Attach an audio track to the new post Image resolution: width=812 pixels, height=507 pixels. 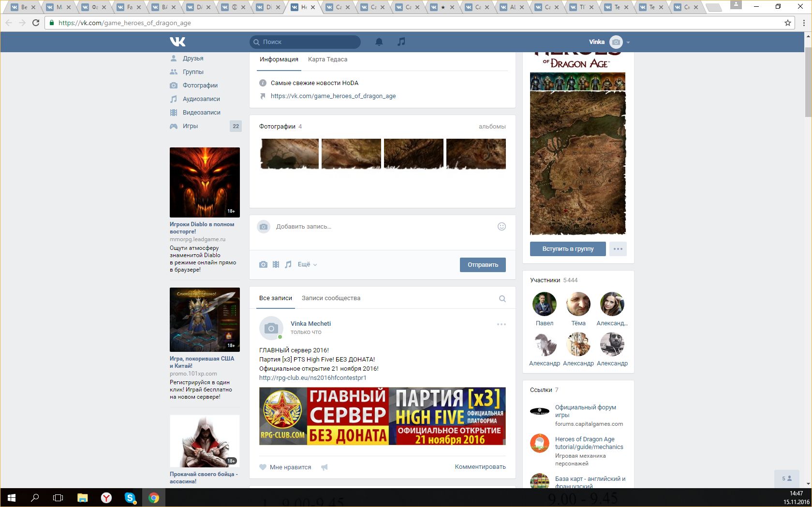tap(288, 264)
